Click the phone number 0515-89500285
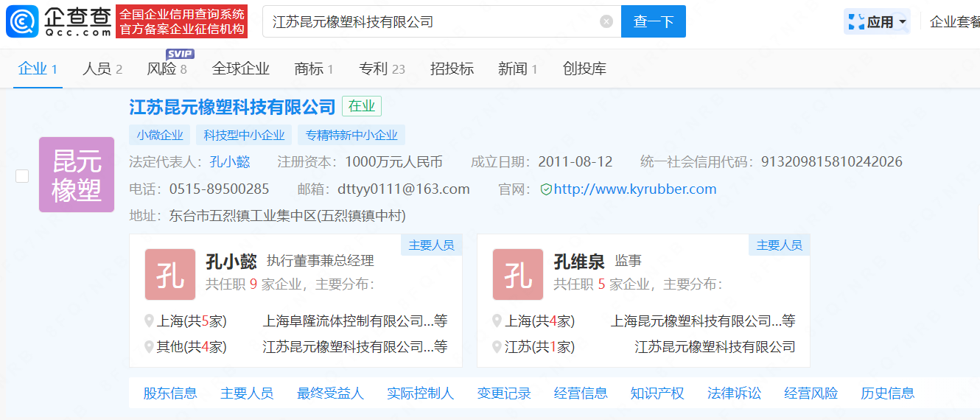 point(220,189)
